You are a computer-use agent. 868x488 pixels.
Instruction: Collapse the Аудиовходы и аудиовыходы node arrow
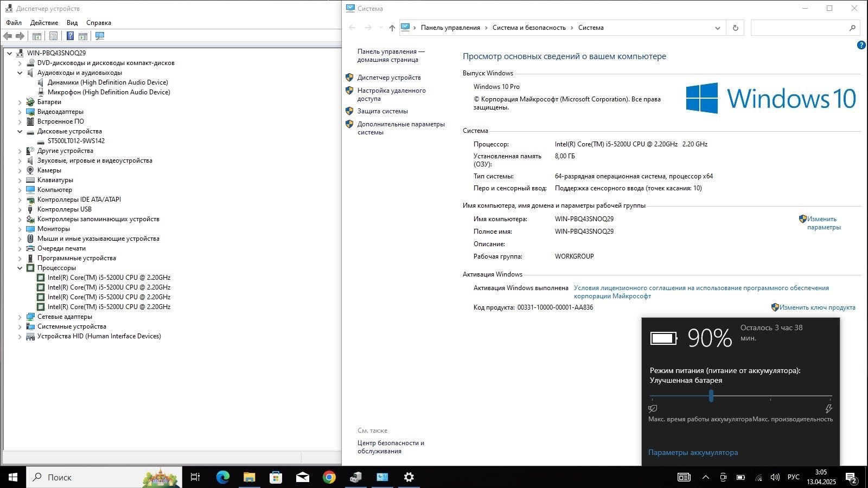(x=20, y=73)
